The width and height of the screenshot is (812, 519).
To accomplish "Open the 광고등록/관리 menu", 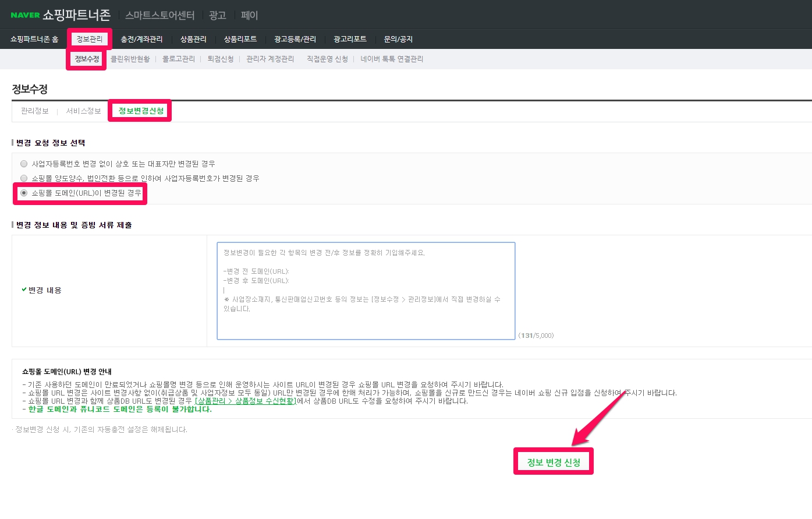I will [295, 39].
